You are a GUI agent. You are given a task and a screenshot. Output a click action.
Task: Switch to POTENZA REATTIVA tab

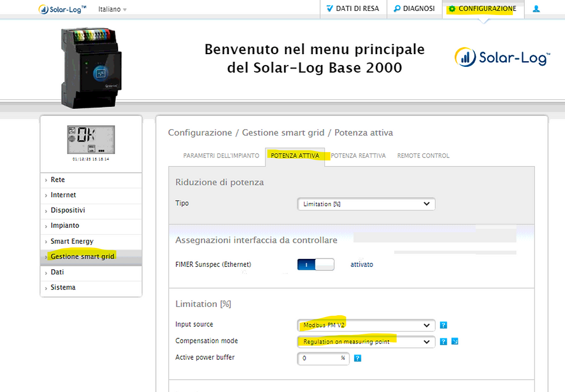pyautogui.click(x=358, y=156)
